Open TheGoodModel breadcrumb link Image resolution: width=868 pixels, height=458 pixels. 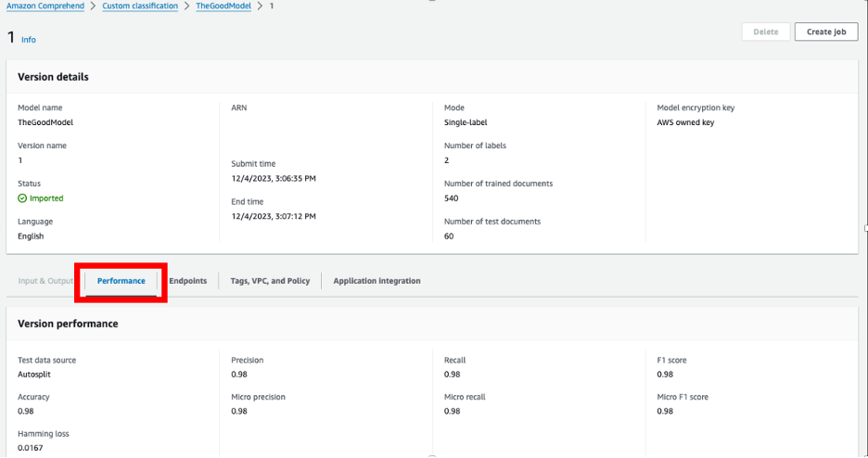tap(223, 6)
